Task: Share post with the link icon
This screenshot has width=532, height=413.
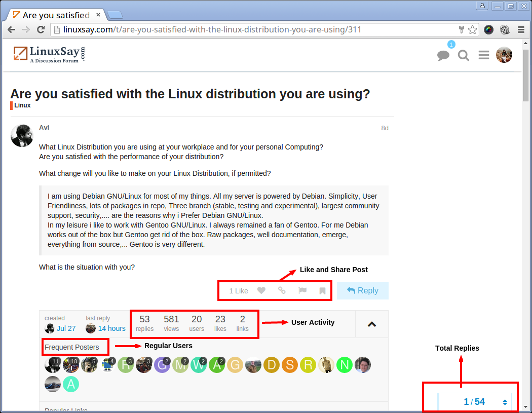Action: 282,290
